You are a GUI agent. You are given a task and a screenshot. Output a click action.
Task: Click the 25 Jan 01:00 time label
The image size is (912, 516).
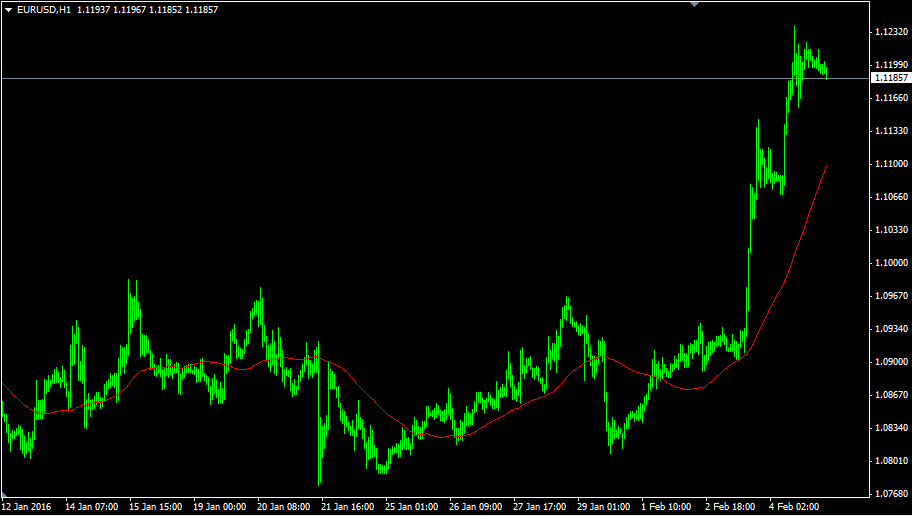pyautogui.click(x=412, y=507)
